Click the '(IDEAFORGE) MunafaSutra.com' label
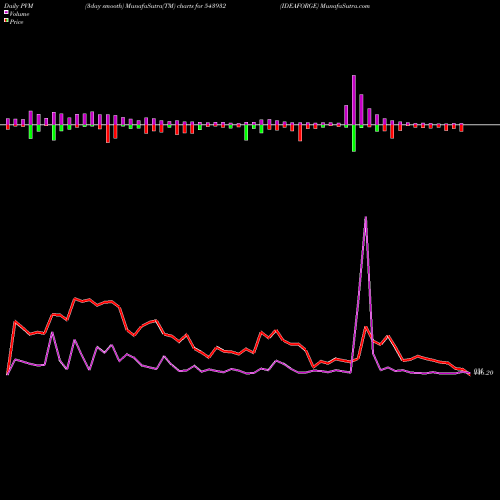The height and width of the screenshot is (500, 500). (325, 6)
